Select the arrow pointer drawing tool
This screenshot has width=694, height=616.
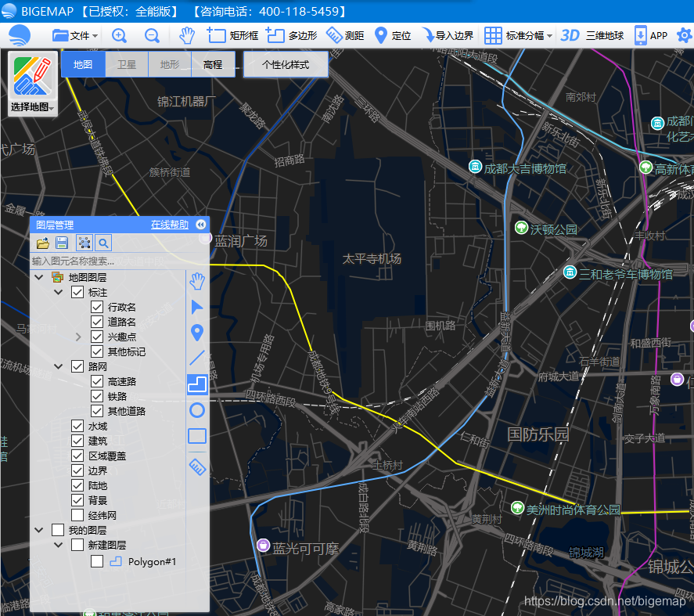[197, 307]
